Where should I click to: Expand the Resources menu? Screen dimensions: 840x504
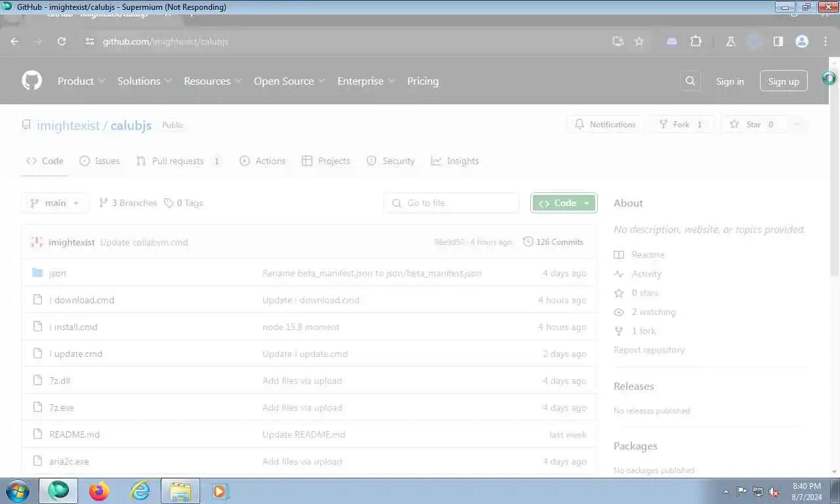point(213,81)
